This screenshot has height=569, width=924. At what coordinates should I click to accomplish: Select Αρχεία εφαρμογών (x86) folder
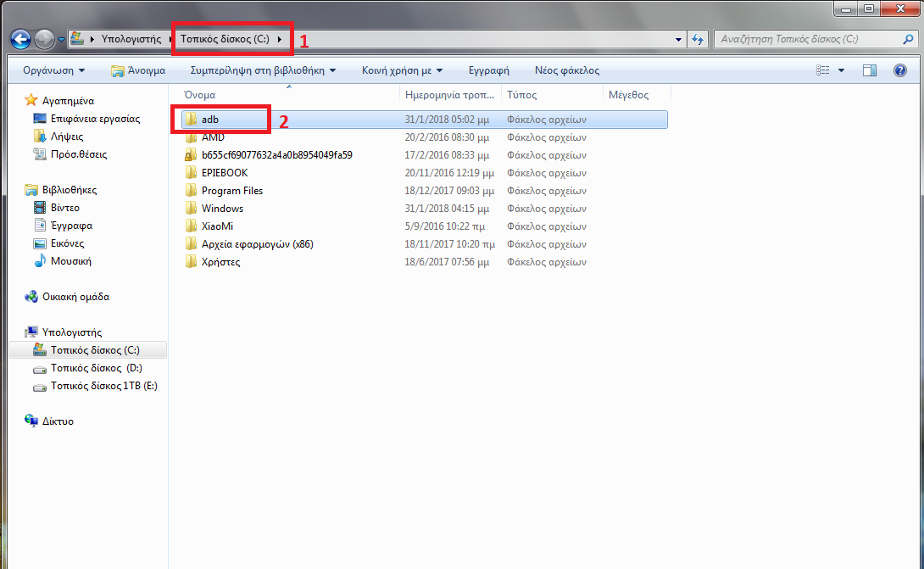(x=258, y=243)
